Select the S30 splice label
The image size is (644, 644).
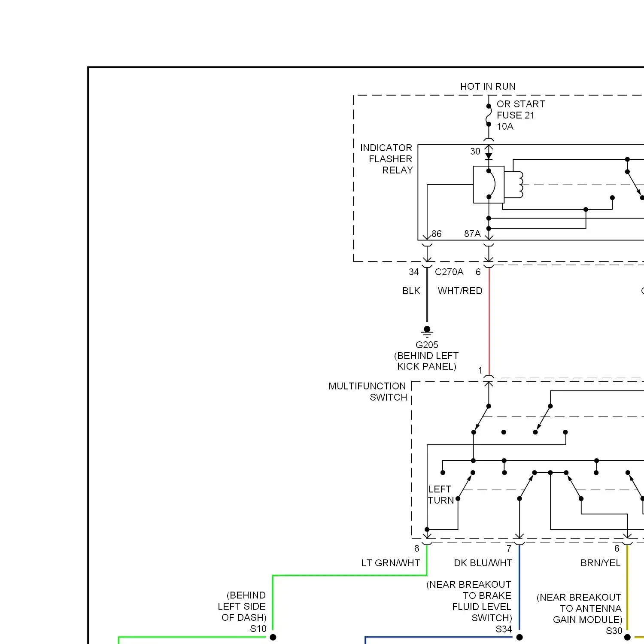(614, 631)
